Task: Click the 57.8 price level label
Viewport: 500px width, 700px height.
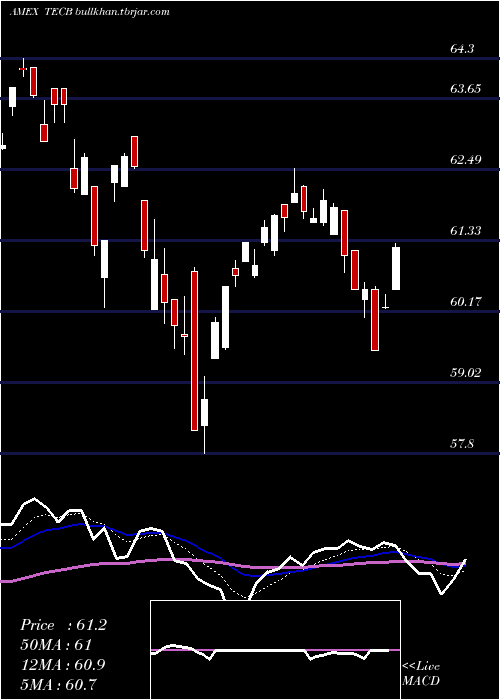Action: coord(462,444)
